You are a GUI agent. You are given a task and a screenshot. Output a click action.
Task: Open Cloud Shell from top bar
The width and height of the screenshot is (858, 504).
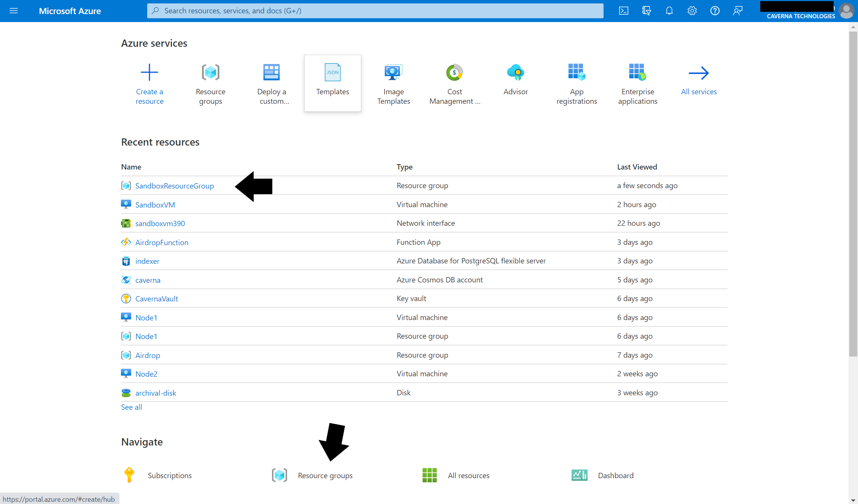coord(624,11)
